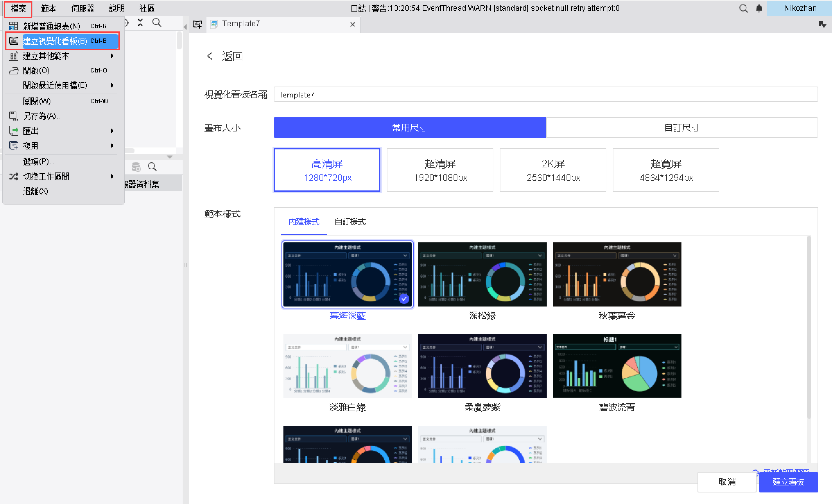Viewport: 832px width, 504px height.
Task: Click the search magnifier icon in top bar
Action: click(x=743, y=8)
